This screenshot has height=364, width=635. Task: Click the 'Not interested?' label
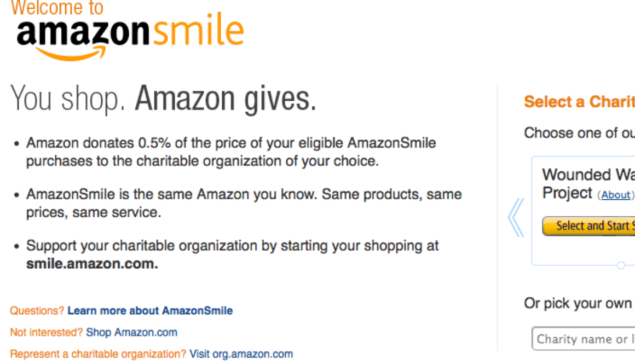pyautogui.click(x=47, y=332)
